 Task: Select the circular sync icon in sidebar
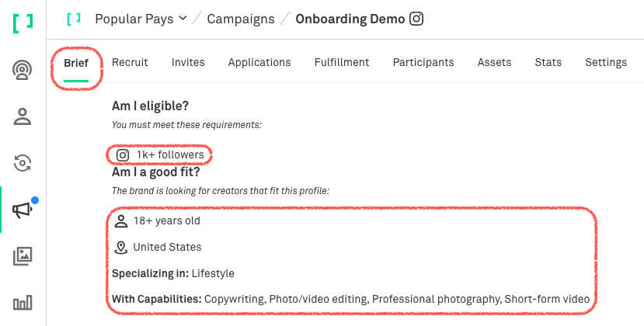coord(23,163)
